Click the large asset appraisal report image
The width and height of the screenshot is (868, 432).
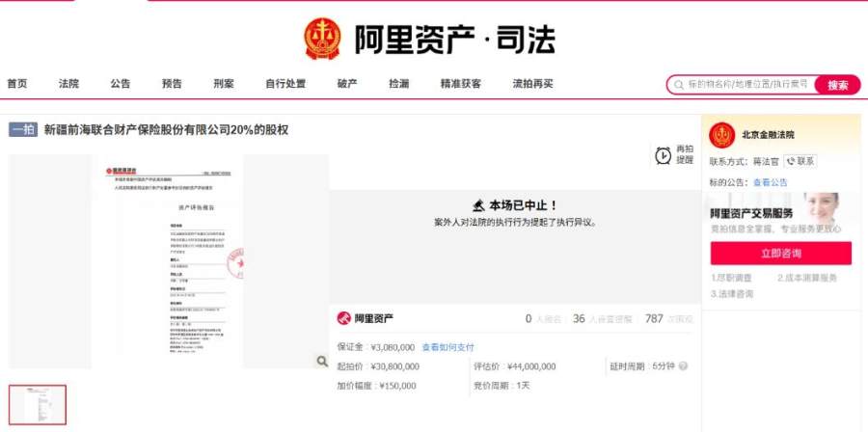pyautogui.click(x=168, y=261)
